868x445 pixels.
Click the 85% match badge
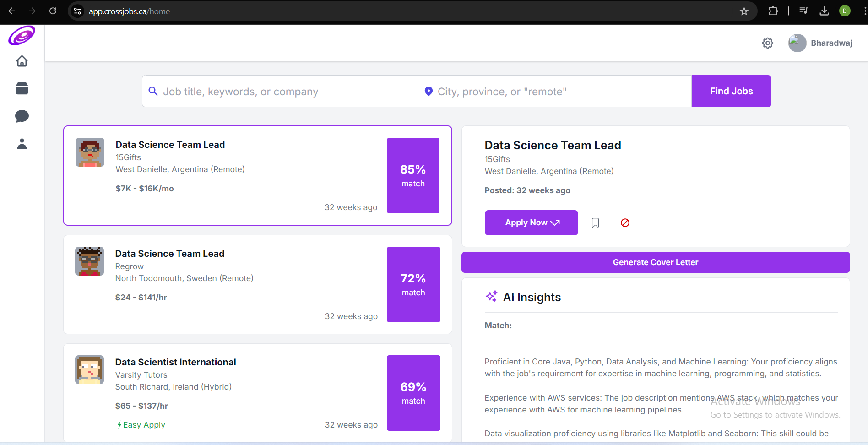click(413, 176)
